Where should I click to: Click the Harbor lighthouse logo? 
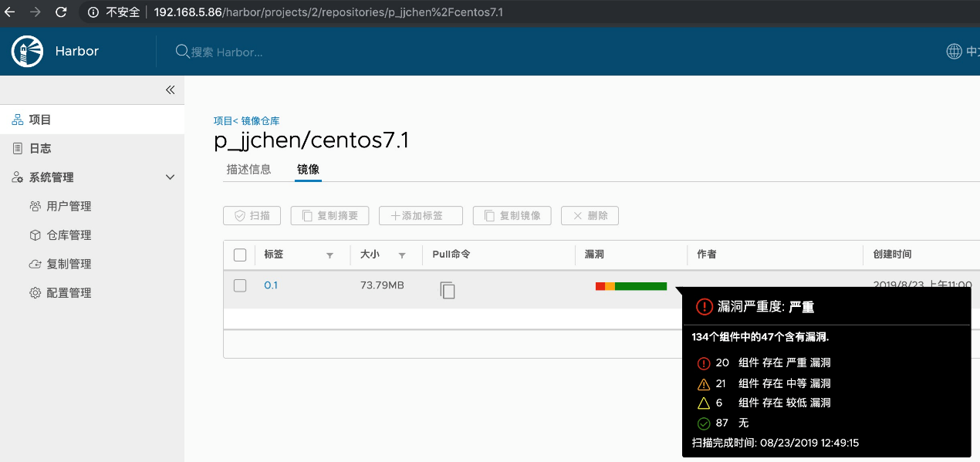28,52
